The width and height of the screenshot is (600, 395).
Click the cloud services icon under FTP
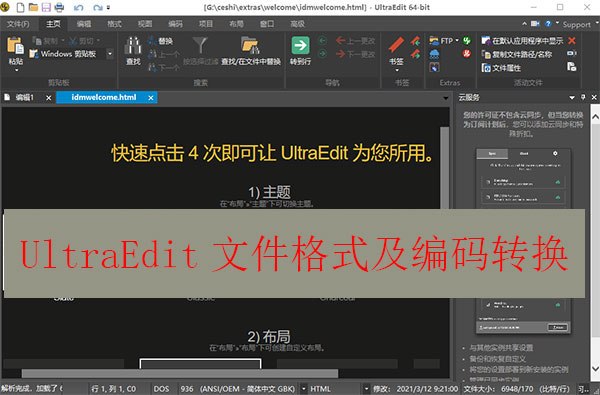click(x=434, y=54)
